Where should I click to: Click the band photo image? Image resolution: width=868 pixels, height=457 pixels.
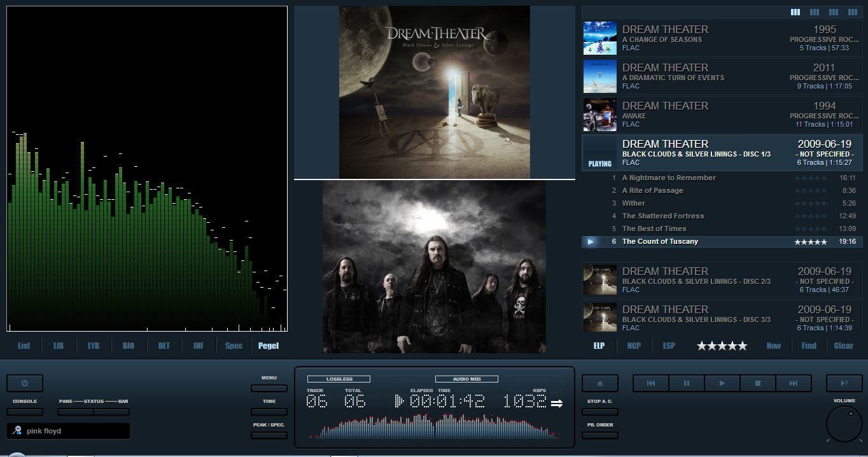(434, 267)
